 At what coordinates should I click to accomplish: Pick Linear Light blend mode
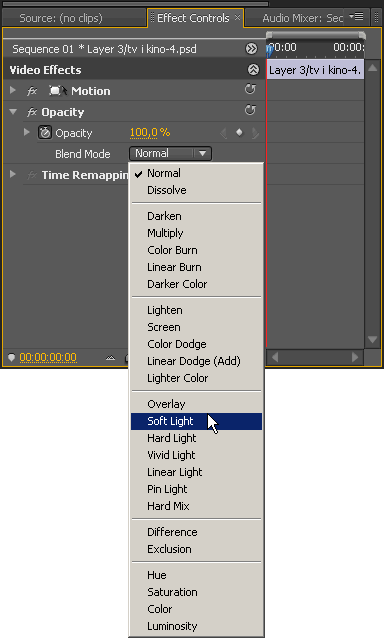coord(196,472)
